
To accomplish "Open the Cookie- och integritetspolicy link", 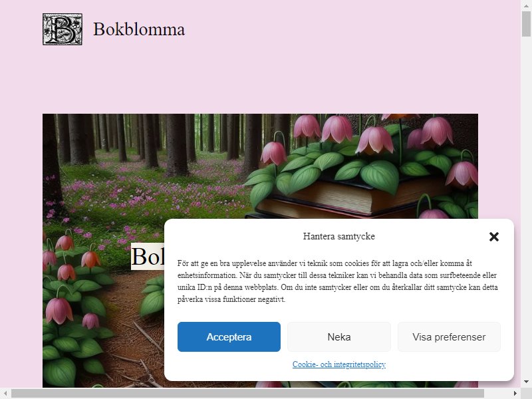I will tap(339, 364).
